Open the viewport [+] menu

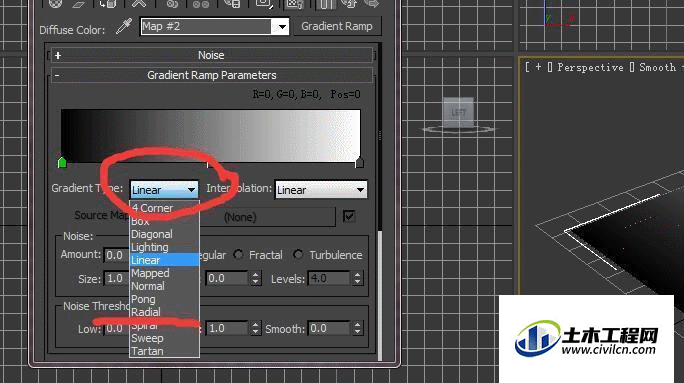click(538, 67)
